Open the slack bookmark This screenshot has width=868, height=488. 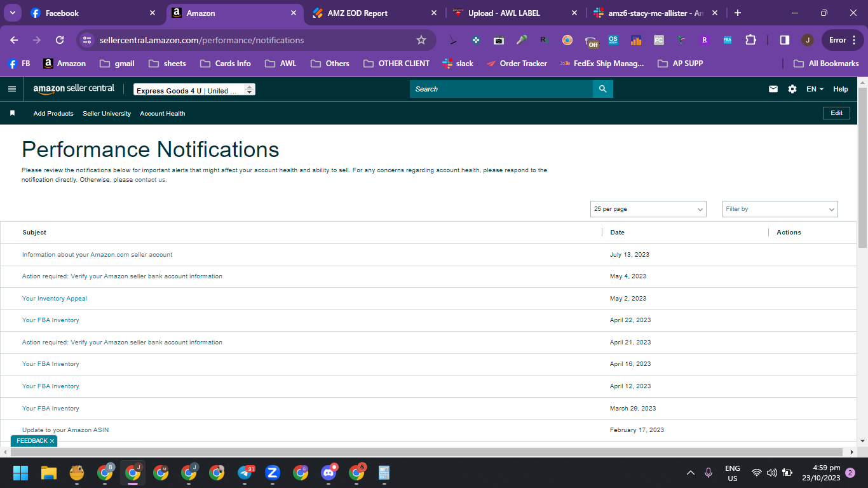pos(458,64)
